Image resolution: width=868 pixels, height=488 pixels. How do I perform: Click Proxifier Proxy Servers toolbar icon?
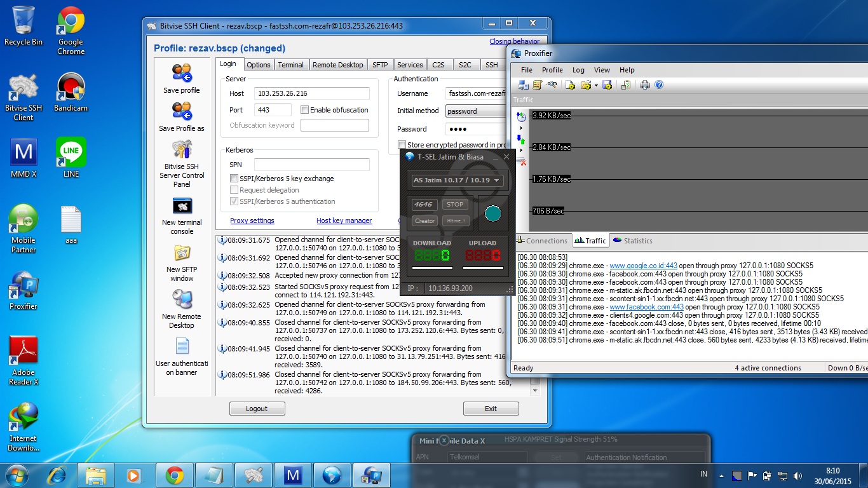coord(524,85)
